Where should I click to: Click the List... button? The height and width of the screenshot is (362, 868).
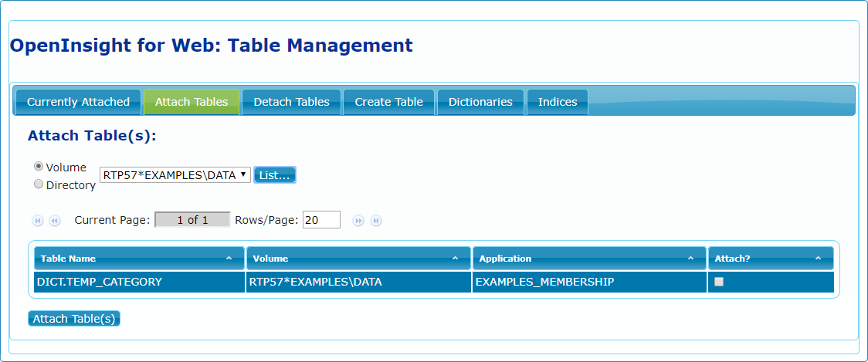[x=275, y=175]
